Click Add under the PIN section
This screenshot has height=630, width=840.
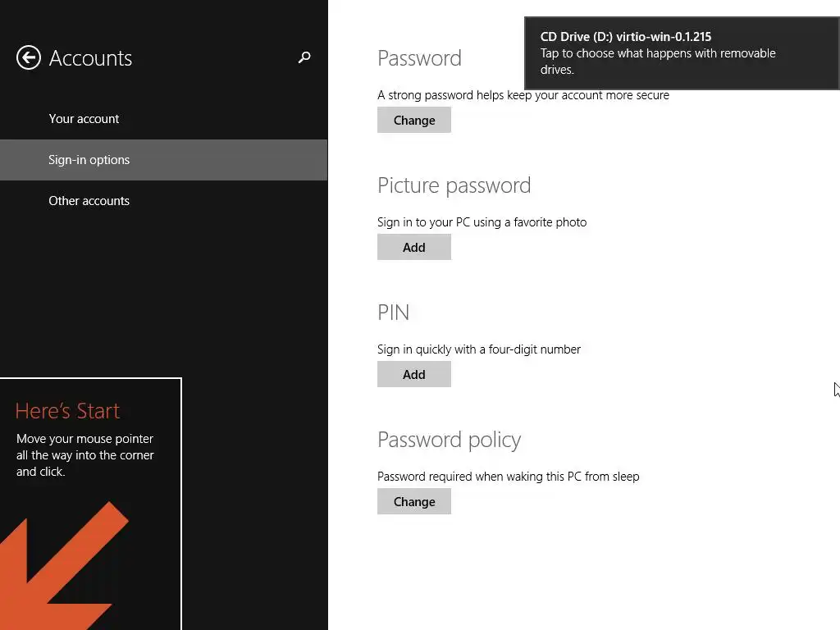[x=413, y=374]
